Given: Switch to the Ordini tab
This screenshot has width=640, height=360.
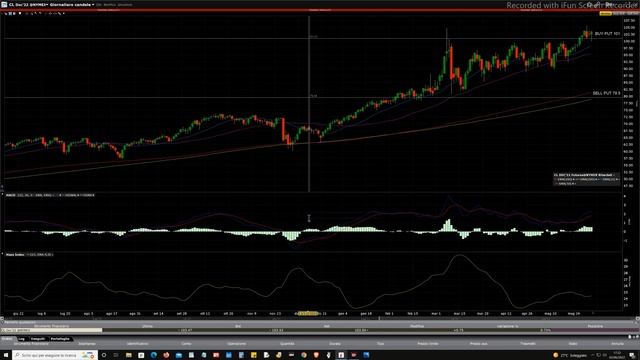Looking at the screenshot, I should tap(7, 339).
